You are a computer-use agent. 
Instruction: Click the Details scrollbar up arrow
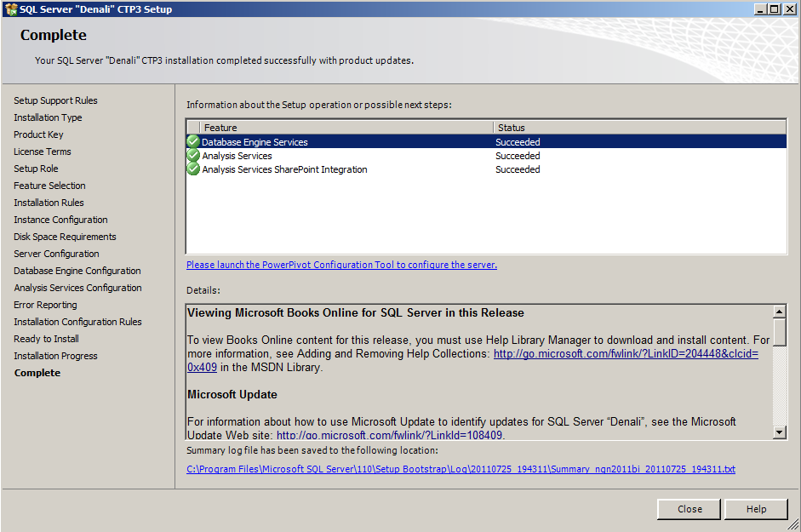(x=779, y=312)
